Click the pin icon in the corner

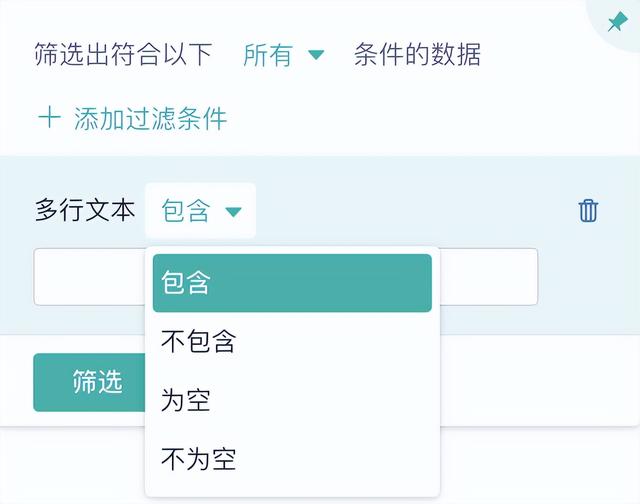tap(617, 21)
